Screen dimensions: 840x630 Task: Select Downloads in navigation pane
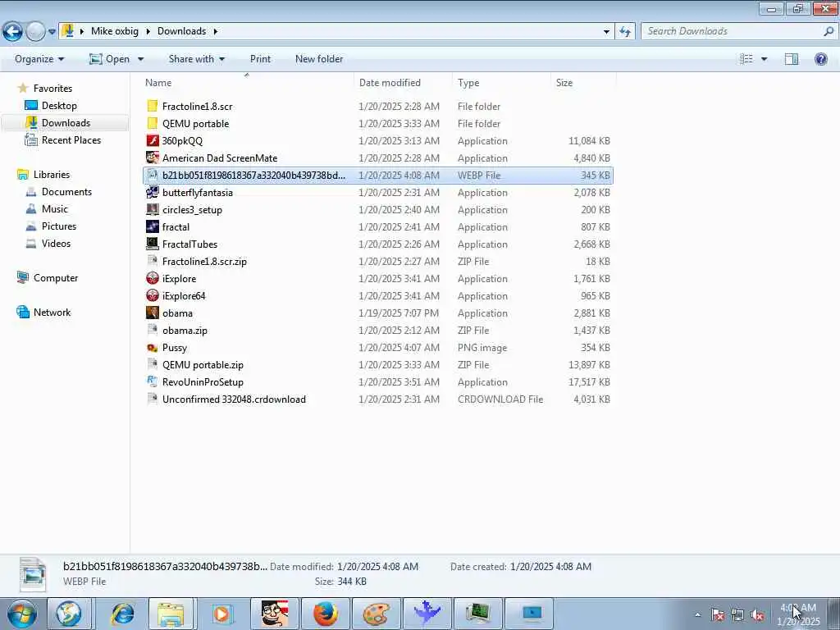coord(66,123)
